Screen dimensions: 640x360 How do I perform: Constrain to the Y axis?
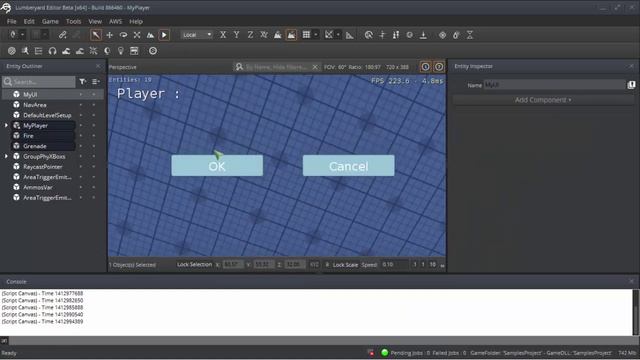point(236,35)
